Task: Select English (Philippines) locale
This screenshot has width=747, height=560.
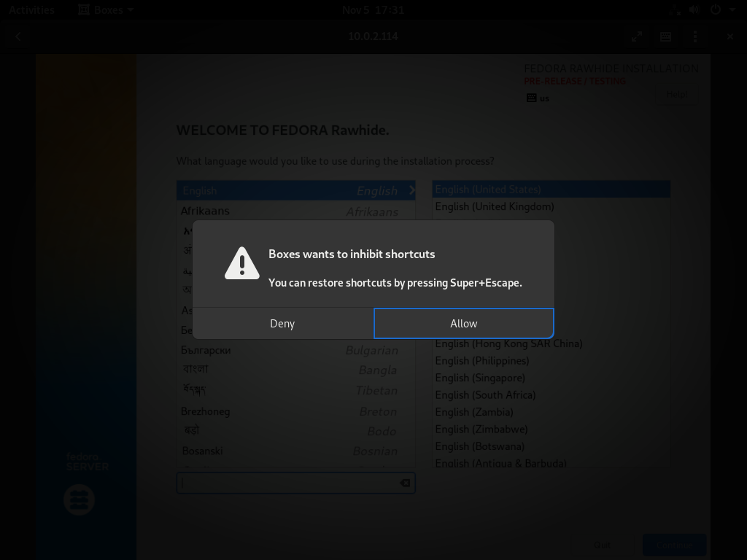Action: pyautogui.click(x=551, y=360)
